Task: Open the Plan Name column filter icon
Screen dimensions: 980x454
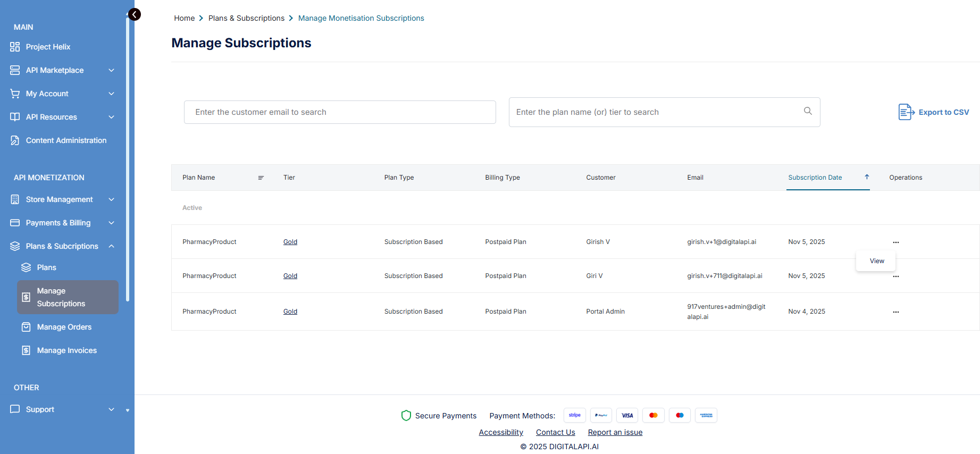Action: [x=261, y=178]
